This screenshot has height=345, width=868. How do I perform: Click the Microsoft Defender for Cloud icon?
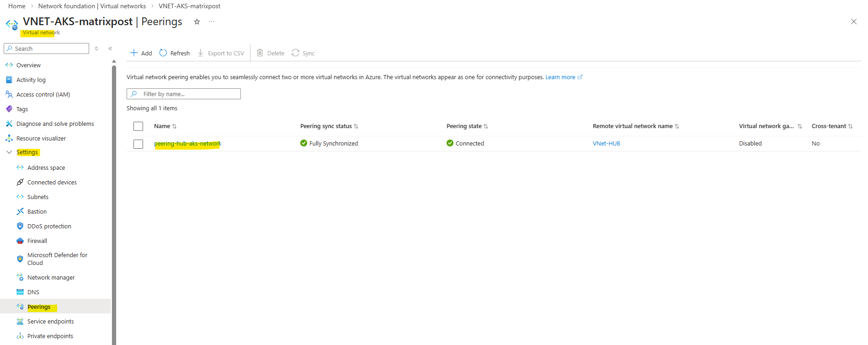tap(20, 259)
